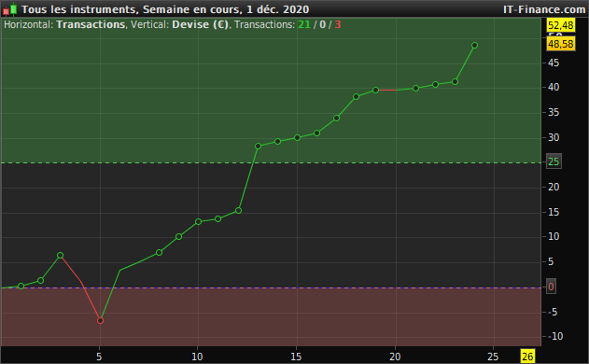Click the -10 tick label on vertical axis
This screenshot has width=589, height=364.
point(555,336)
